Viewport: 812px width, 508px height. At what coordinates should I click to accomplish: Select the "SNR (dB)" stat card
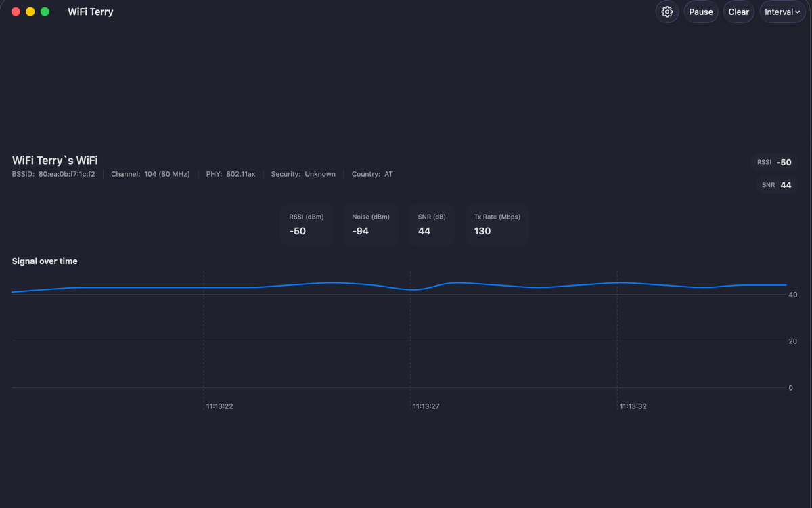click(x=432, y=224)
